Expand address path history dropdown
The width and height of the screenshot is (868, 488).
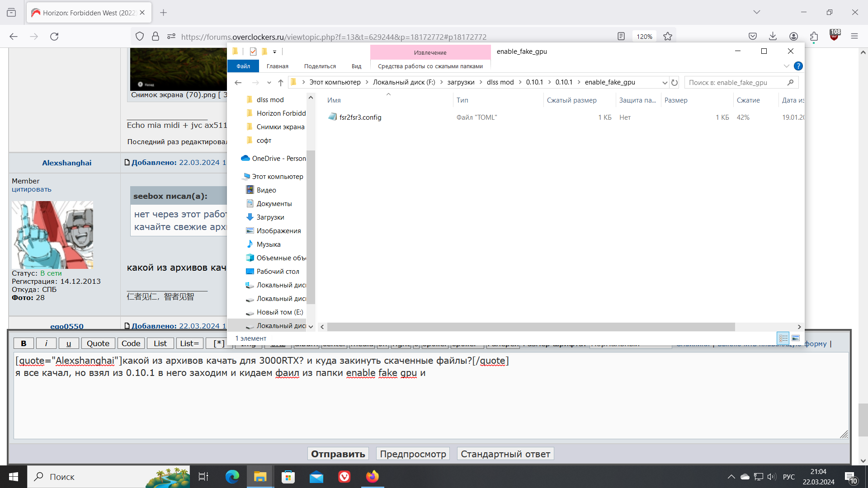[x=665, y=82]
